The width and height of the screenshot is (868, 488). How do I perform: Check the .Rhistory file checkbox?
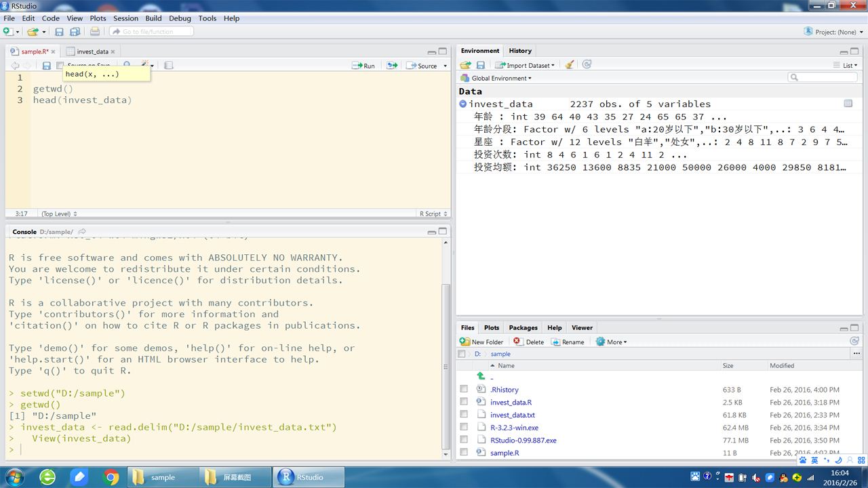pyautogui.click(x=464, y=389)
